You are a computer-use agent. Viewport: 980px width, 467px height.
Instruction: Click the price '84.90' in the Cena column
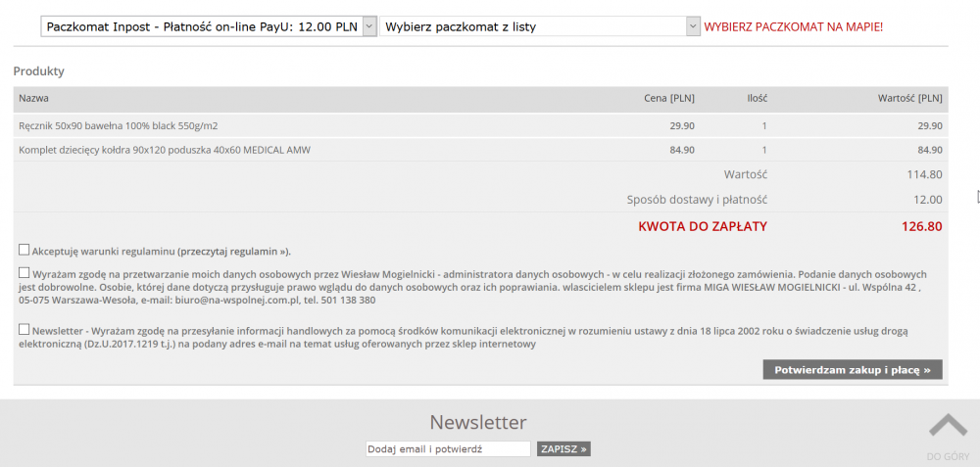682,150
